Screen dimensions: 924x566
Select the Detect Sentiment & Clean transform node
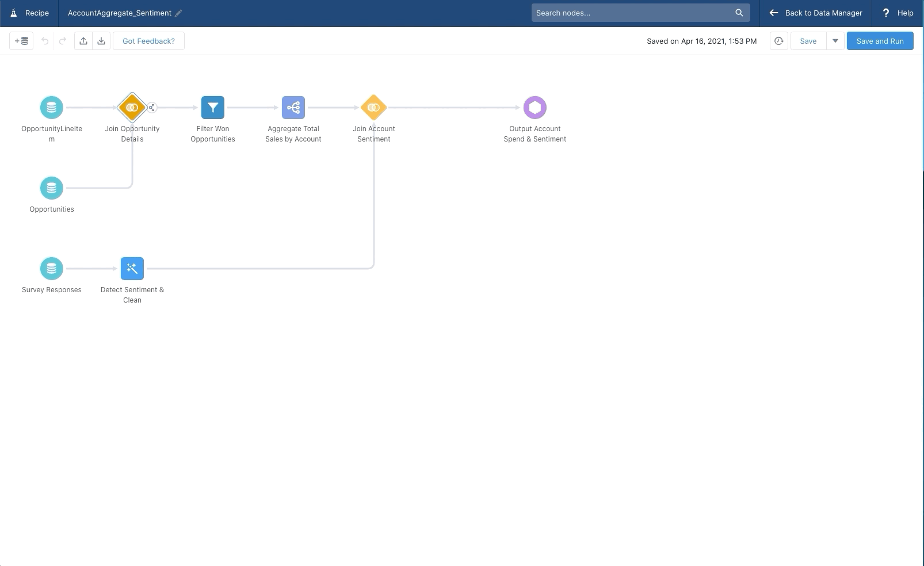(x=132, y=268)
